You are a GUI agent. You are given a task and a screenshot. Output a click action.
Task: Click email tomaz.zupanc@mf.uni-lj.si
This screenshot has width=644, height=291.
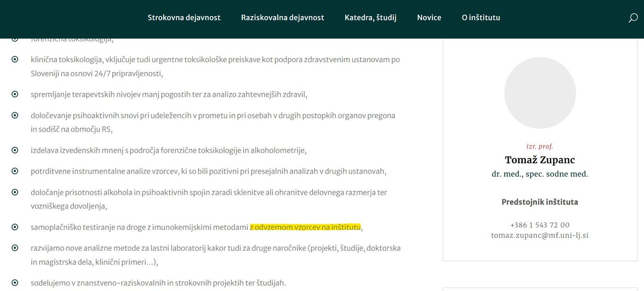tap(540, 236)
